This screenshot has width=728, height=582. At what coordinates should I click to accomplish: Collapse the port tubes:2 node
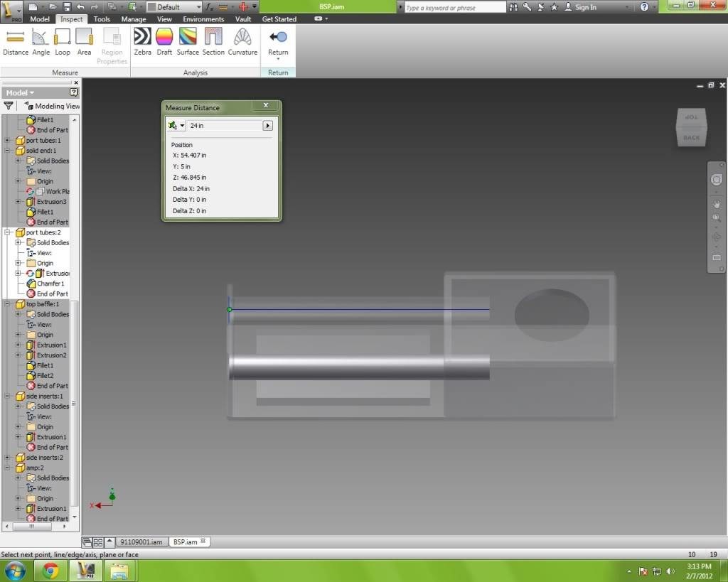[8, 232]
